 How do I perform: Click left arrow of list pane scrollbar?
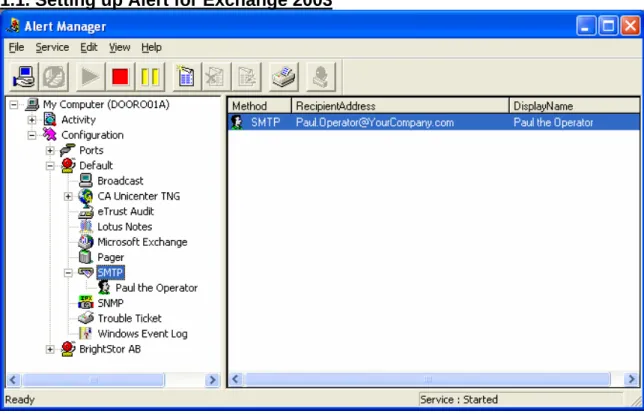click(x=235, y=379)
